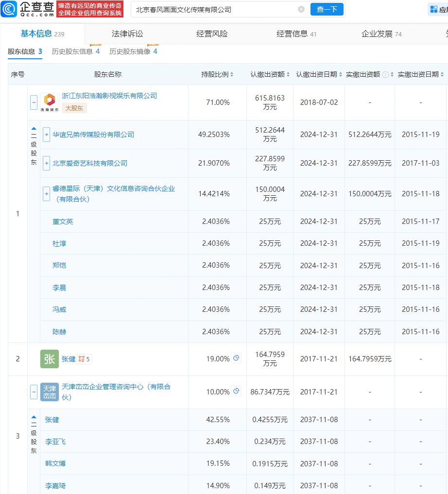This screenshot has height=494, width=448.
Task: Open 睿德星际（天津）文化信息咨询 link
Action: pyautogui.click(x=114, y=194)
